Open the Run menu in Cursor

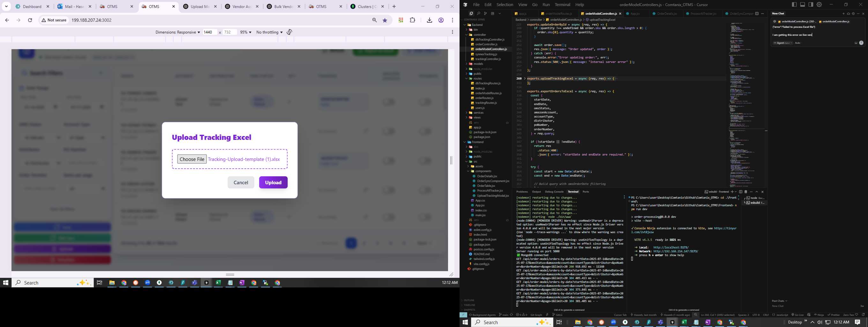(546, 4)
